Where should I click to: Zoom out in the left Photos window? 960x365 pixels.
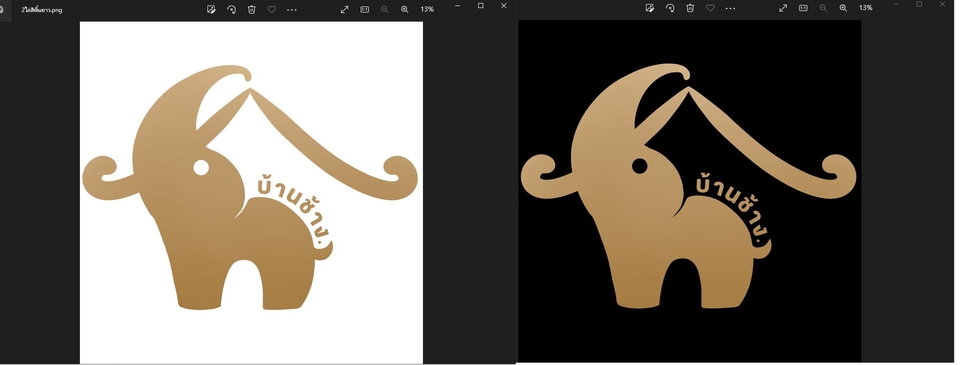coord(384,9)
